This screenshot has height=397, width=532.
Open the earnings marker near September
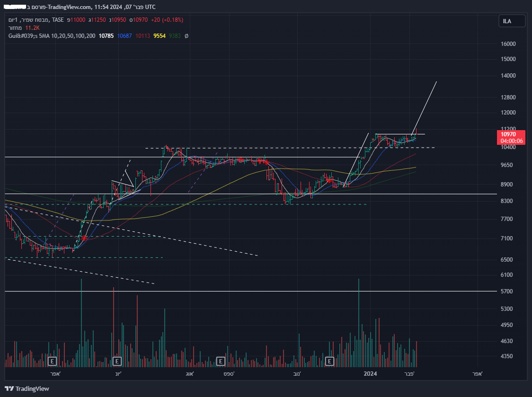(221, 362)
